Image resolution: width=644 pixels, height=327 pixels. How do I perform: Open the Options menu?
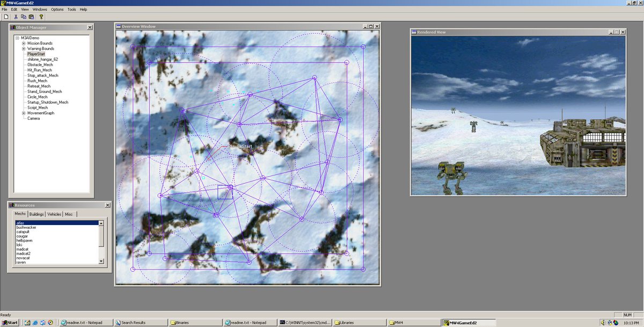coord(57,9)
